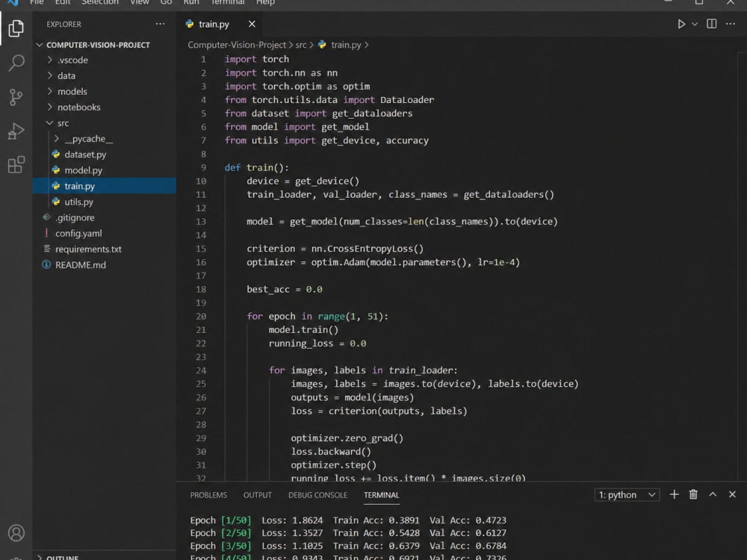Click line number 20 in the gutter
This screenshot has width=747, height=560.
pos(201,316)
